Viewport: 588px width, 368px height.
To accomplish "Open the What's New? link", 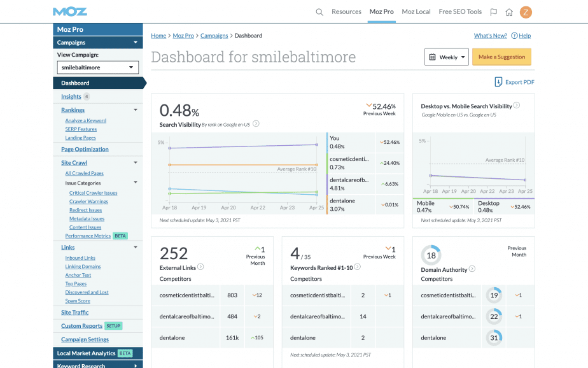I will click(490, 36).
